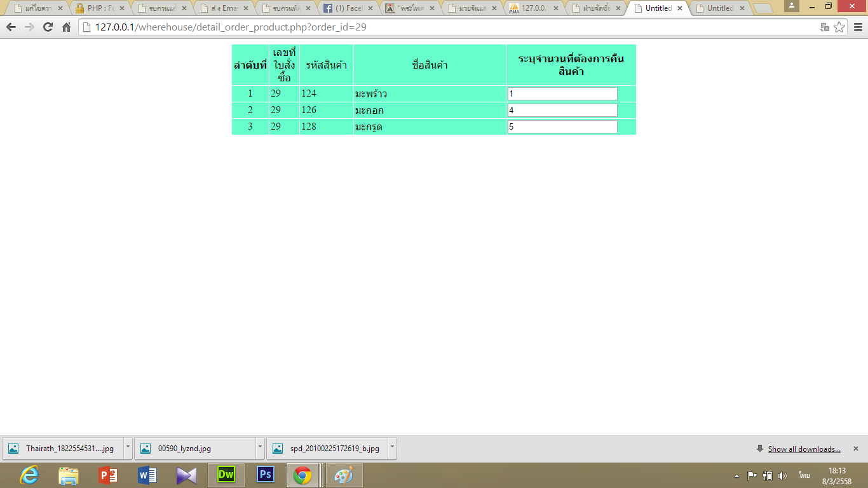This screenshot has height=488, width=868.
Task: Open a new browser tab
Action: [x=763, y=9]
